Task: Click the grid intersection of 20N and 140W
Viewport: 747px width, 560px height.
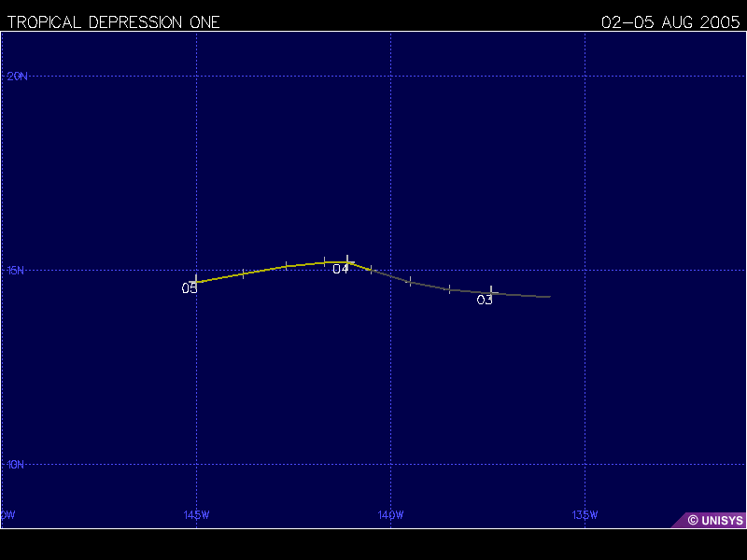Action: [390, 76]
